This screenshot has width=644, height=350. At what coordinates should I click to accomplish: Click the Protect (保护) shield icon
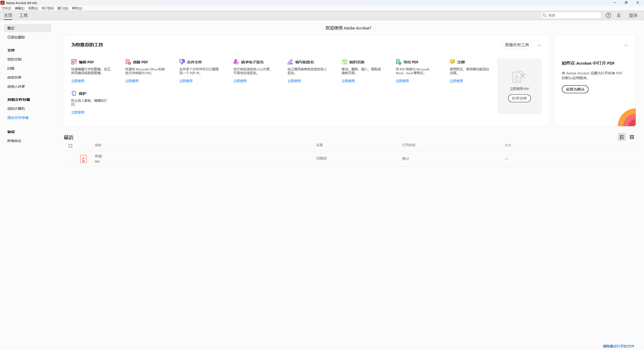pyautogui.click(x=74, y=93)
